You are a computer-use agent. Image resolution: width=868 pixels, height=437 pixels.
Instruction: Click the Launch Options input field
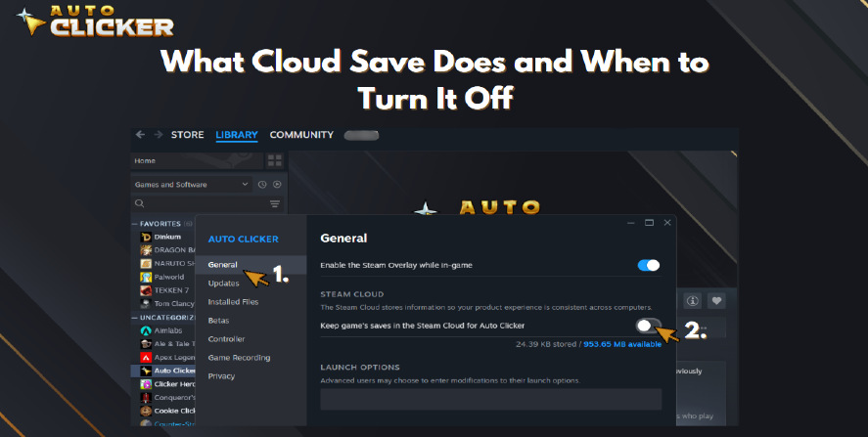(491, 399)
